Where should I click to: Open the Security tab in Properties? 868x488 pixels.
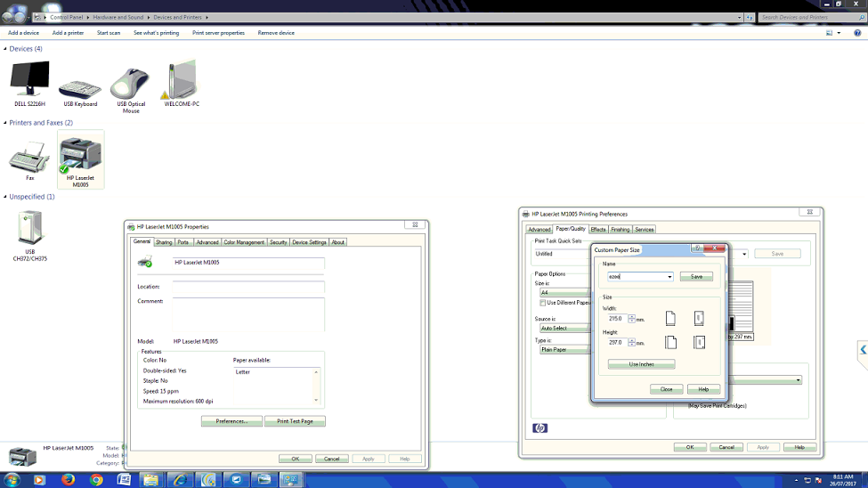click(279, 242)
